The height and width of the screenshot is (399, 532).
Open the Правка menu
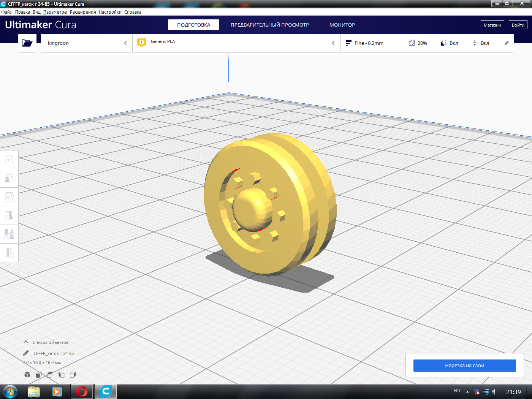(x=22, y=12)
